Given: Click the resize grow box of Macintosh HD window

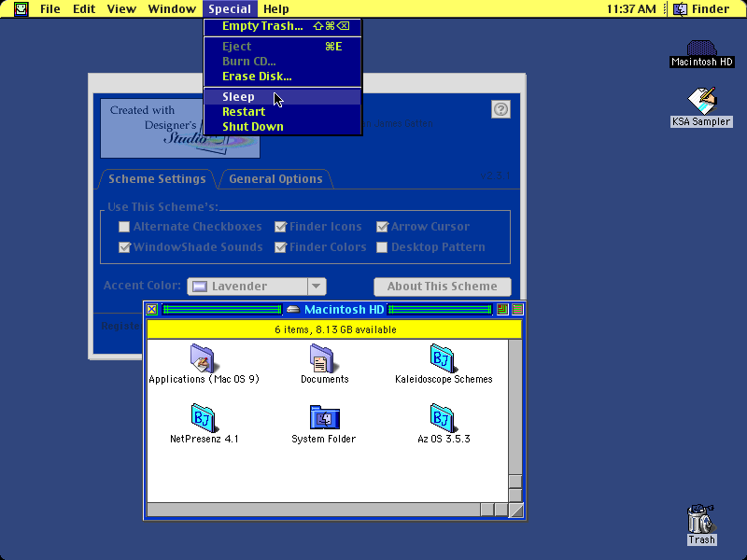Looking at the screenshot, I should (x=515, y=510).
